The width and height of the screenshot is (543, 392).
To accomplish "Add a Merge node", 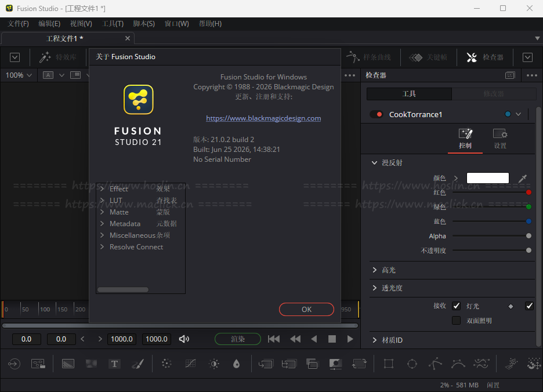I will (x=266, y=364).
